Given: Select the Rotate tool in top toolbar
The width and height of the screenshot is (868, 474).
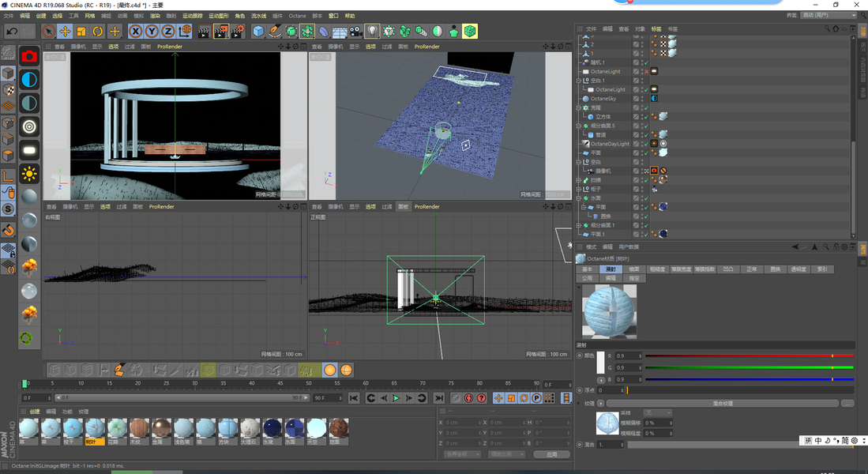Looking at the screenshot, I should pyautogui.click(x=98, y=32).
